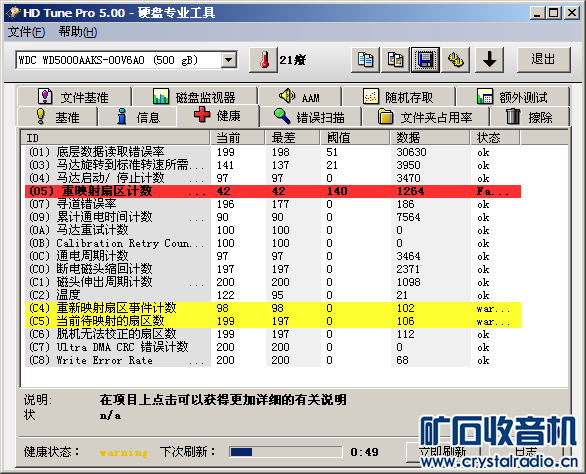586x474 pixels.
Task: Select row (0A) 马达重试计数
Action: [273, 230]
